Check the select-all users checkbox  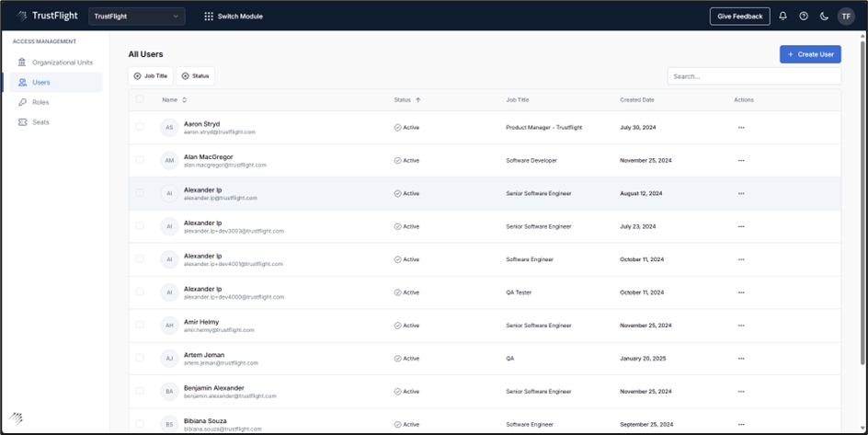[140, 99]
